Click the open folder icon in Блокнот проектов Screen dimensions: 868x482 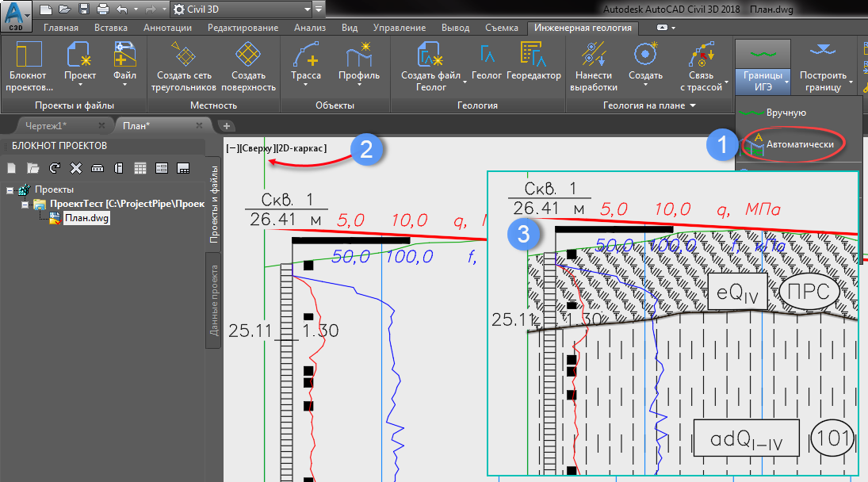click(x=33, y=168)
